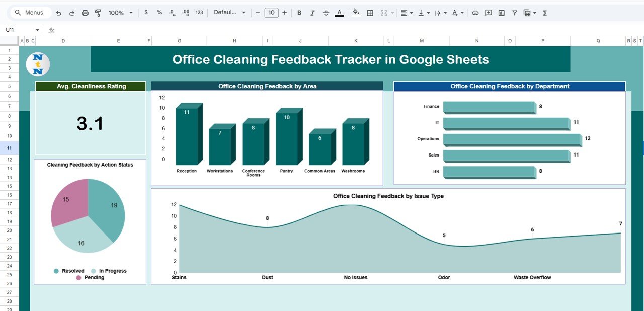This screenshot has width=644, height=311.
Task: Toggle italic formatting
Action: tap(312, 12)
